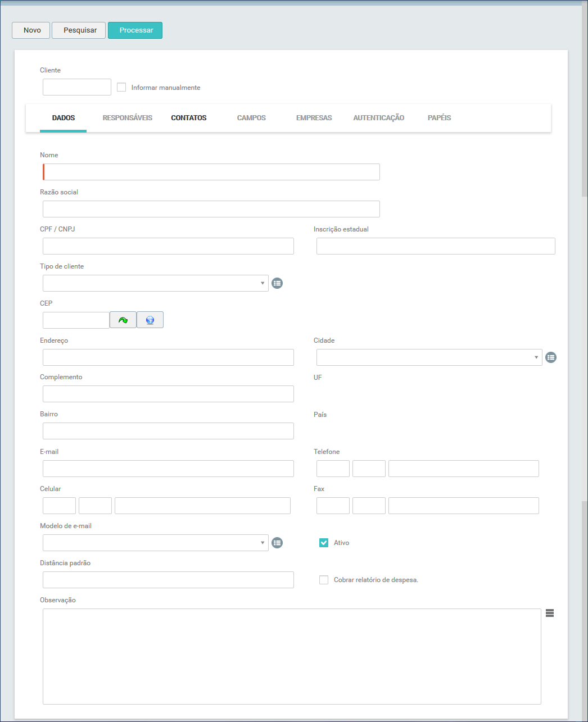Open list icon next to Cidade dropdown
This screenshot has height=722, width=588.
pyautogui.click(x=551, y=357)
